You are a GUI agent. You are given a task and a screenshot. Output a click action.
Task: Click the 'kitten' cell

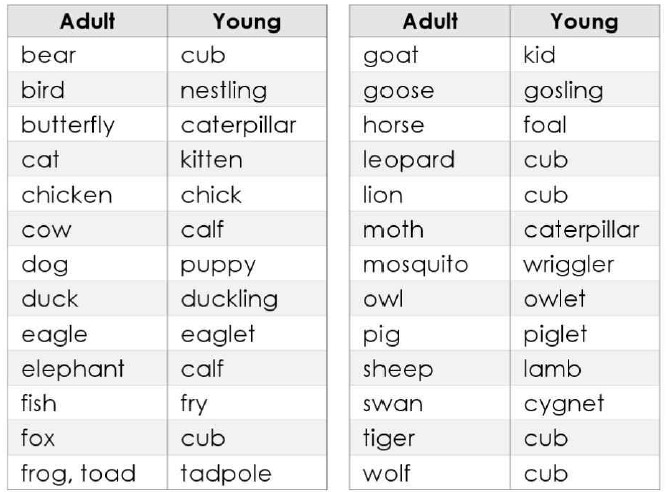[x=247, y=159]
